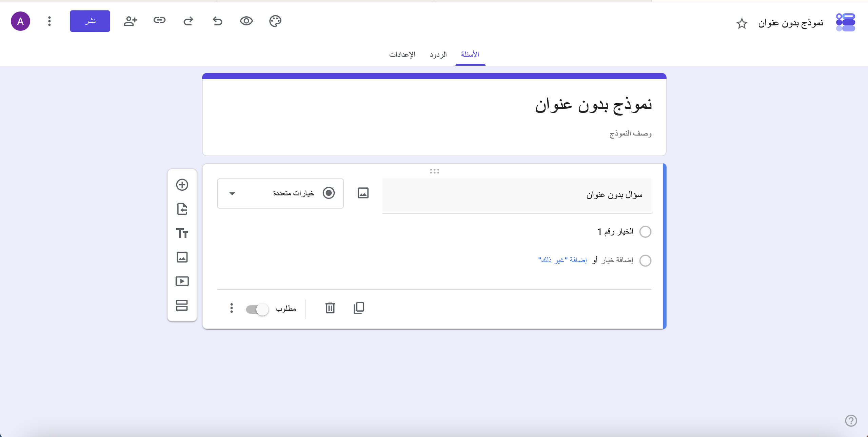868x437 pixels.
Task: Insert image into the question title
Action: (363, 193)
